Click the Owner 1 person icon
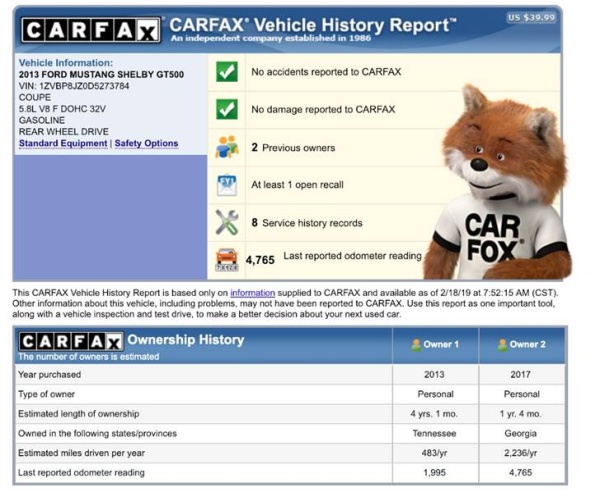 (x=417, y=344)
